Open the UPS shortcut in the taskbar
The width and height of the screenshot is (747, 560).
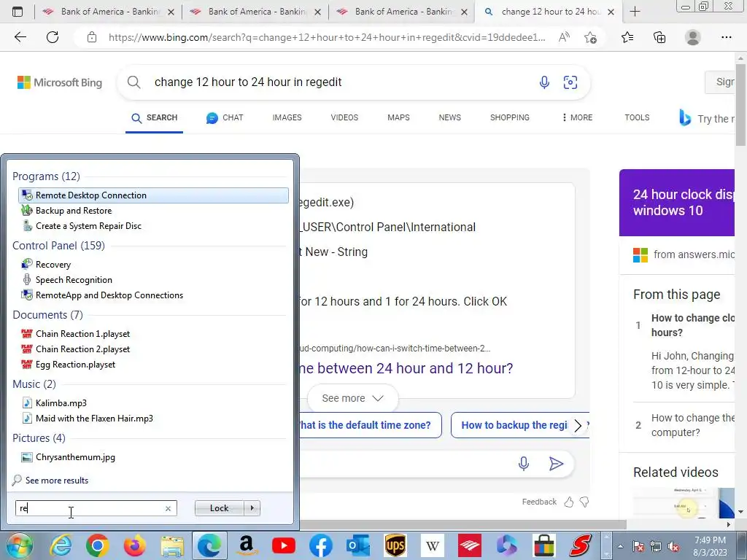click(x=395, y=545)
